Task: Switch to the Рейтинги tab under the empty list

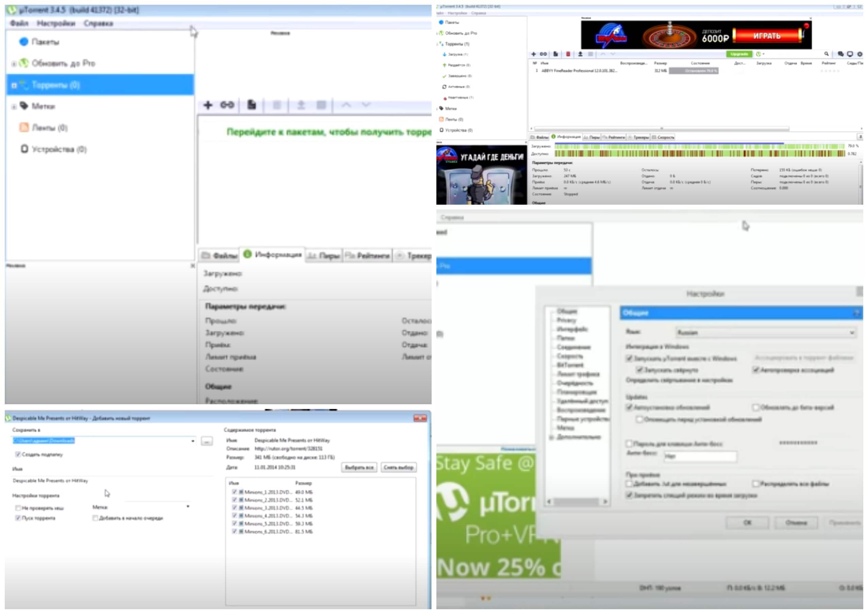Action: coord(367,256)
